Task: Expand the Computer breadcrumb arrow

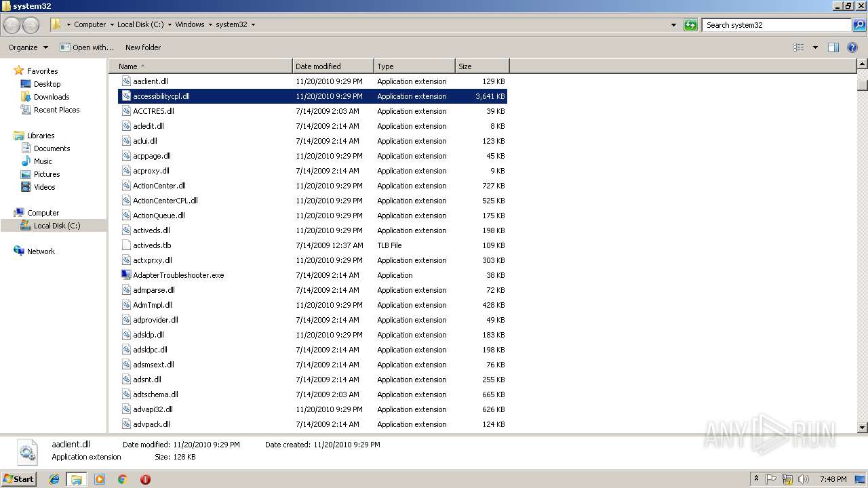Action: point(111,25)
